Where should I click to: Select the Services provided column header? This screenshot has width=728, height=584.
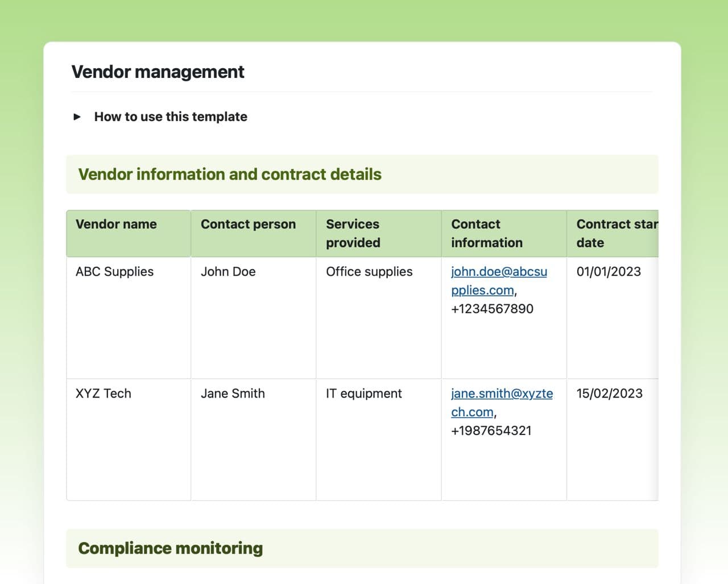[353, 233]
